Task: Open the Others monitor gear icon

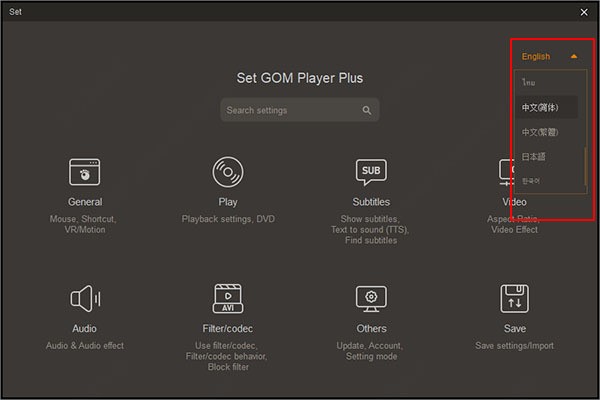Action: [x=371, y=299]
